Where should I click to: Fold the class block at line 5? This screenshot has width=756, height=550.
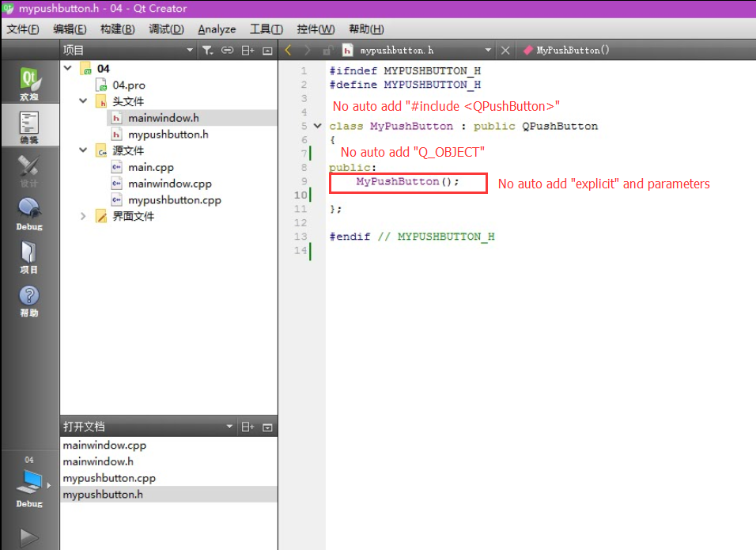point(318,126)
